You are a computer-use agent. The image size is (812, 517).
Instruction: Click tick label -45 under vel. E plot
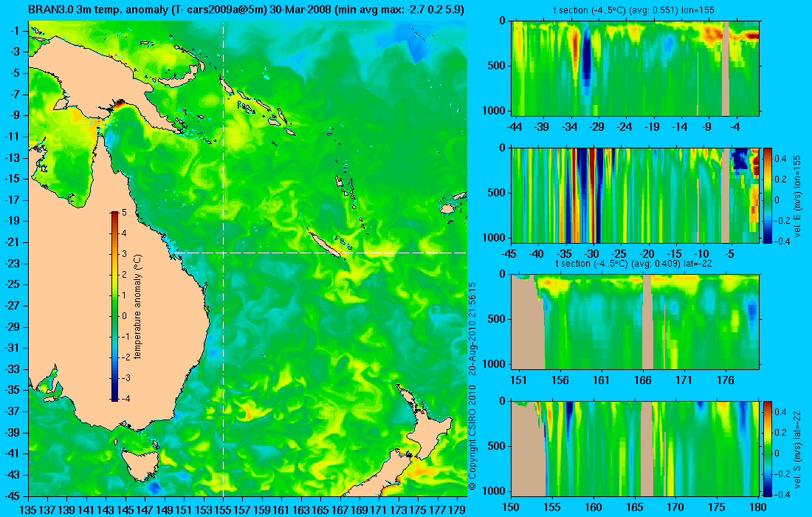(x=509, y=254)
